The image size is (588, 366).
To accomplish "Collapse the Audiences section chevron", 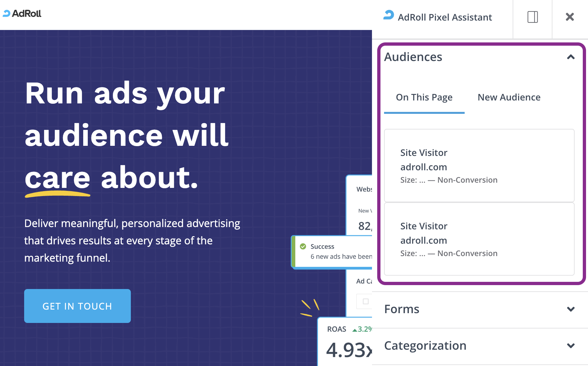I will click(x=571, y=57).
